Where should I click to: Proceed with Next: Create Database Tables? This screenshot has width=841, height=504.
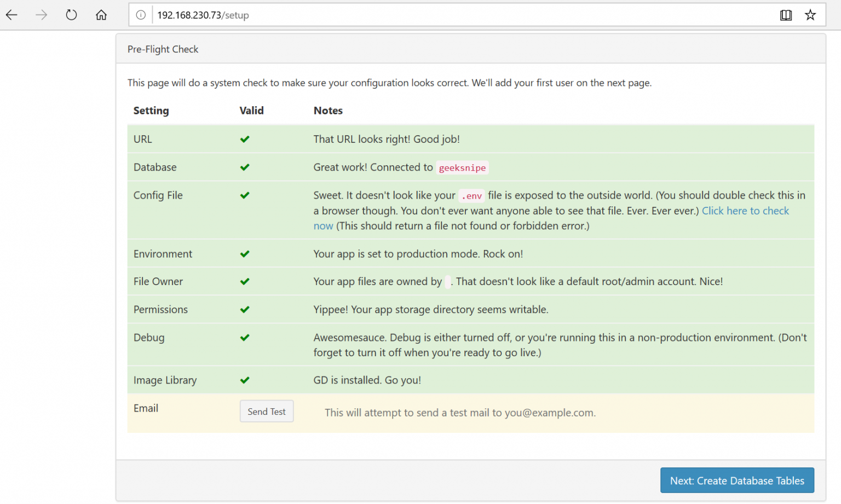(x=736, y=480)
